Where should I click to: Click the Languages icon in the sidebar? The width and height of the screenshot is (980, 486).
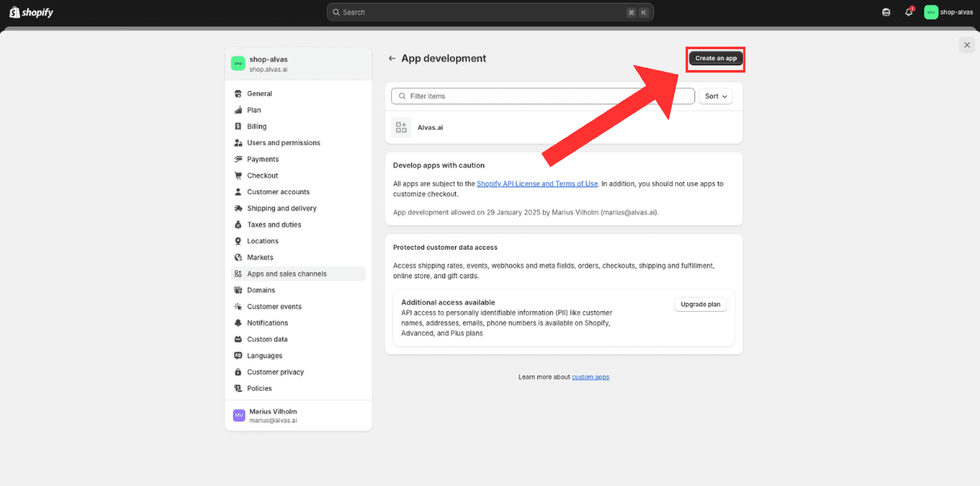(238, 355)
